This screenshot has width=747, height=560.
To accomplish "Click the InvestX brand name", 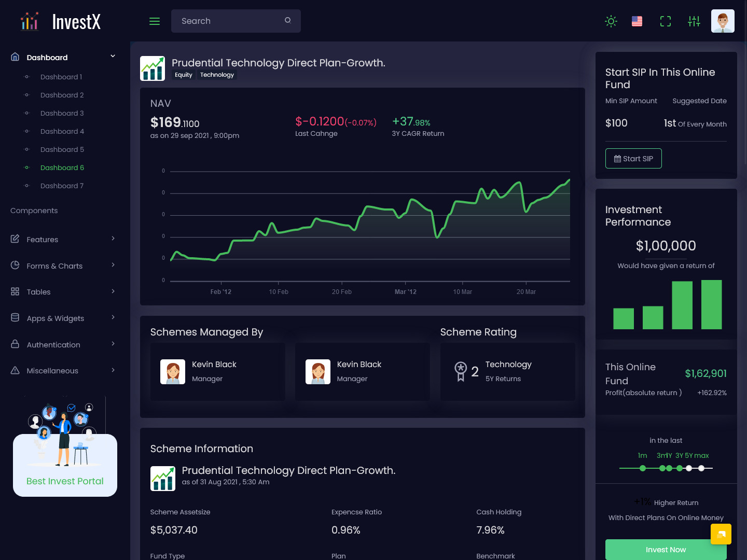I will click(76, 22).
